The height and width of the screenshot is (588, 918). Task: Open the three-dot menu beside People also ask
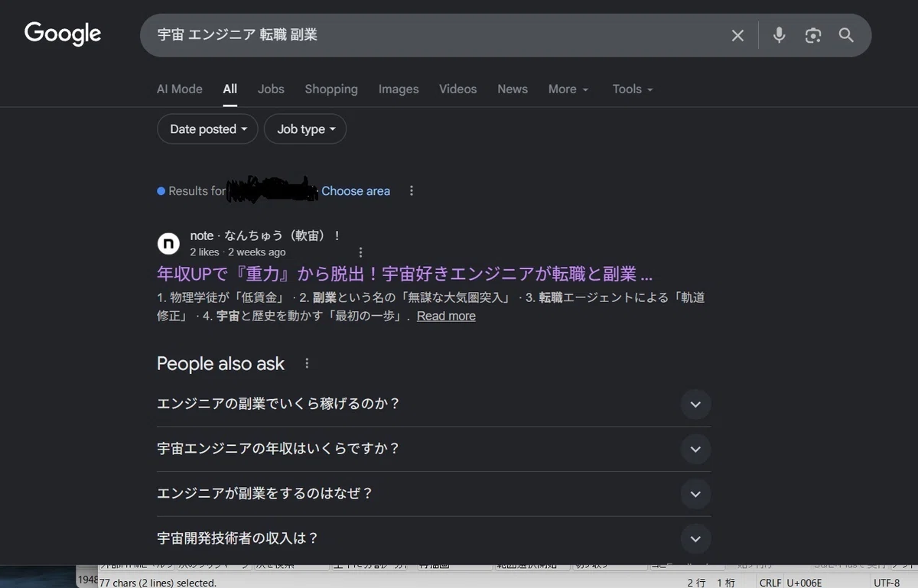tap(307, 364)
